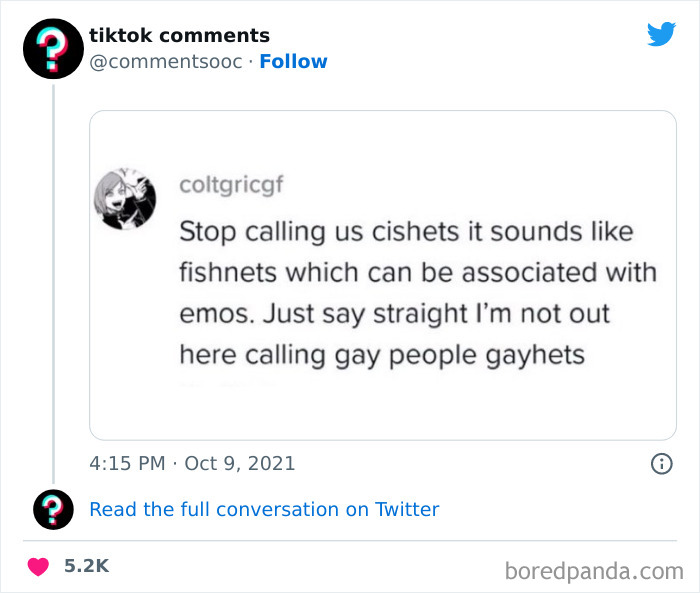Viewport: 700px width, 593px height.
Task: Click the tiktok comments profile avatar
Action: coord(52,48)
